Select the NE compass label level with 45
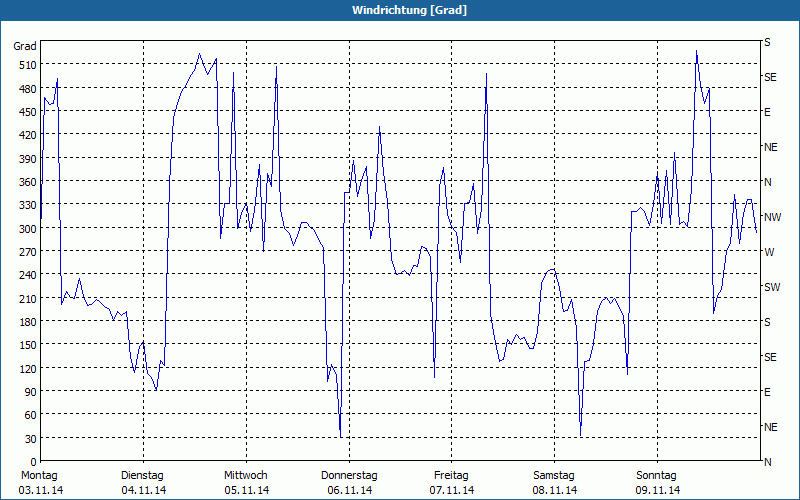This screenshot has width=800, height=500. coord(770,427)
